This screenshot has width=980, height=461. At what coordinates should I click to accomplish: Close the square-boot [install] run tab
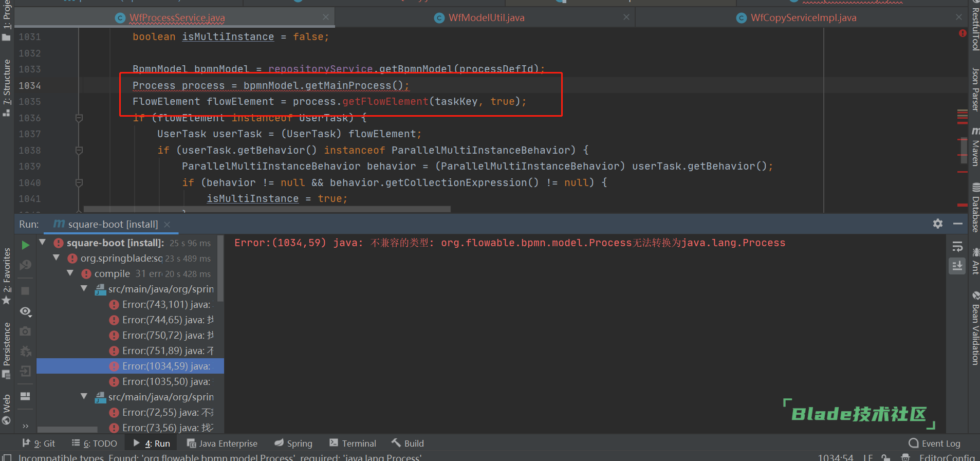coord(167,225)
